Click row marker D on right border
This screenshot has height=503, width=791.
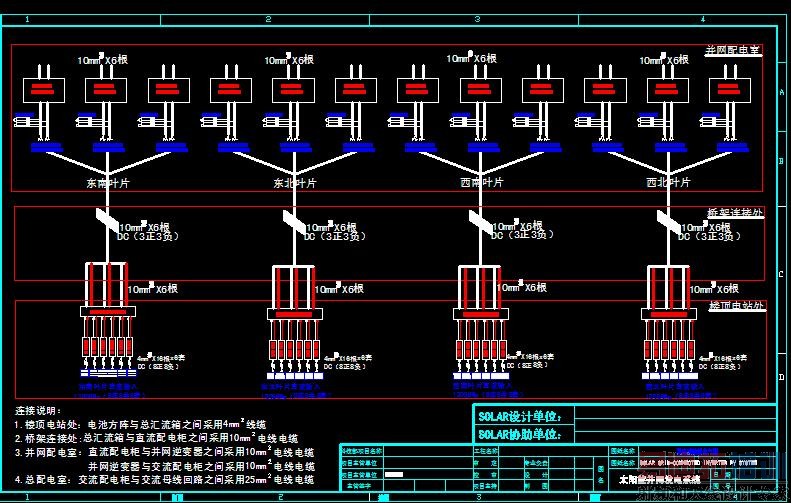pos(782,377)
